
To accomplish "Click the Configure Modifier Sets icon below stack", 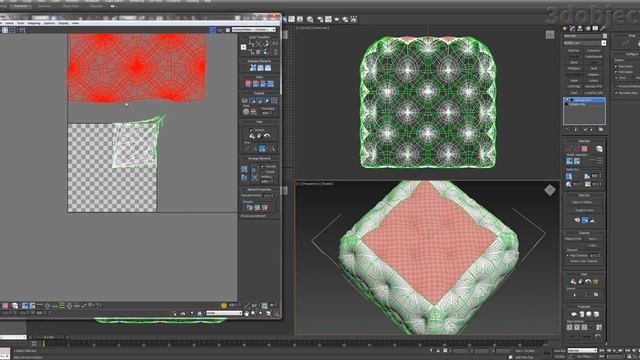I will tap(601, 129).
